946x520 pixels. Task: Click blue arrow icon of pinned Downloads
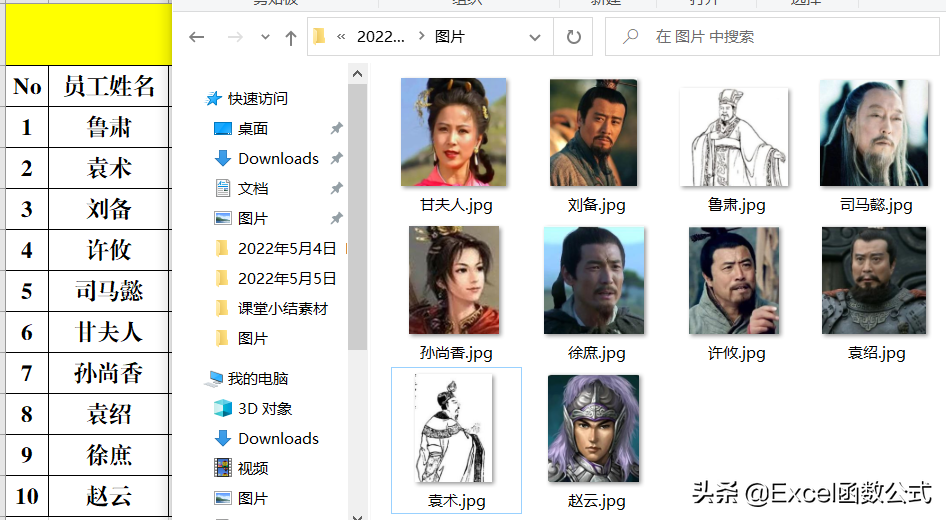tap(223, 158)
